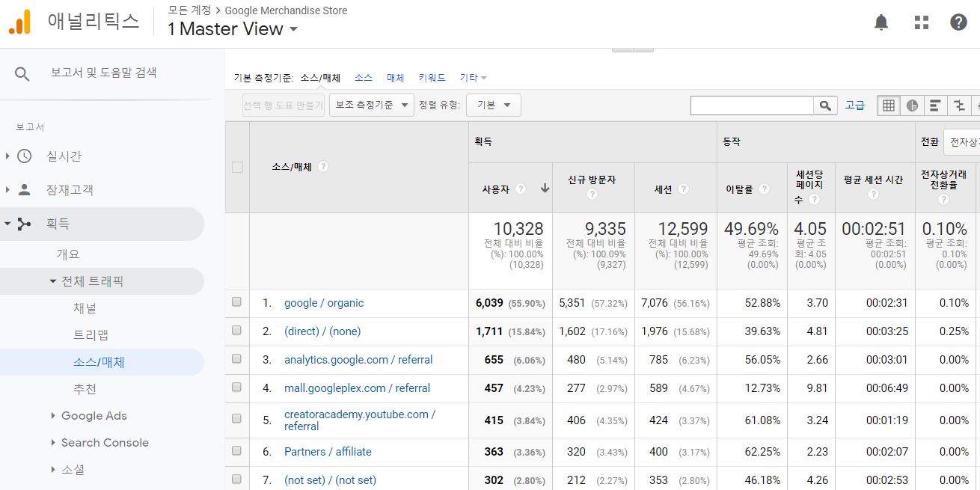Viewport: 980px width, 490px height.
Task: Click the table search magnifier button
Action: point(825,105)
